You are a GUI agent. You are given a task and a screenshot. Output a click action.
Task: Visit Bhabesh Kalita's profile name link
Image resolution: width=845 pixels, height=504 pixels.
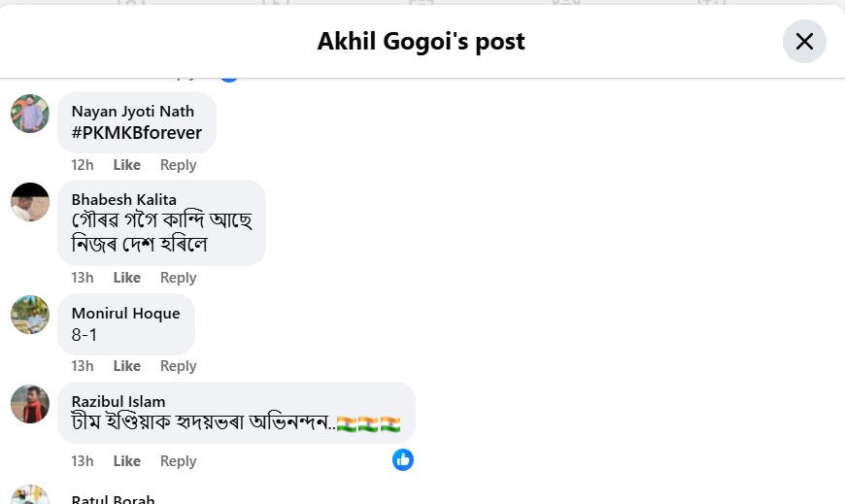[123, 200]
